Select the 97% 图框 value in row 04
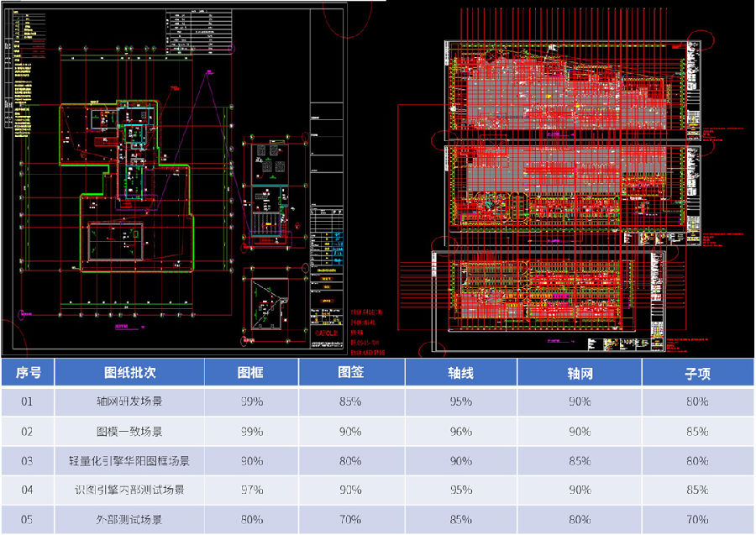 [x=251, y=490]
